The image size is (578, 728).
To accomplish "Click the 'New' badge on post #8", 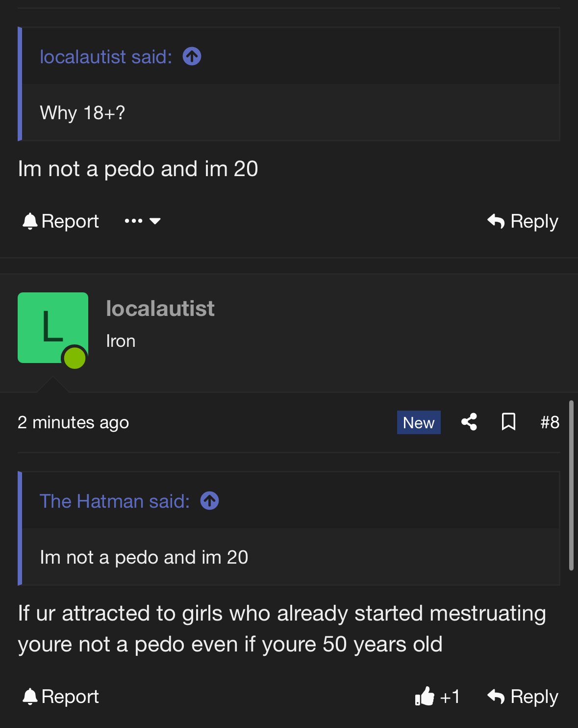I will pos(419,422).
